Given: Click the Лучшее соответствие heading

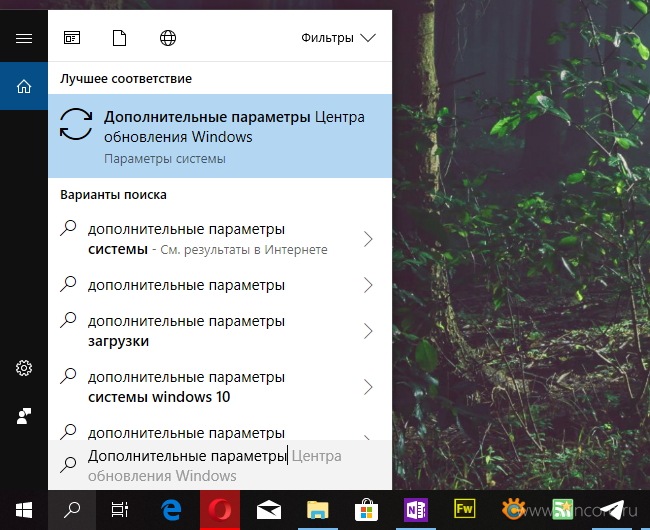Looking at the screenshot, I should click(126, 79).
